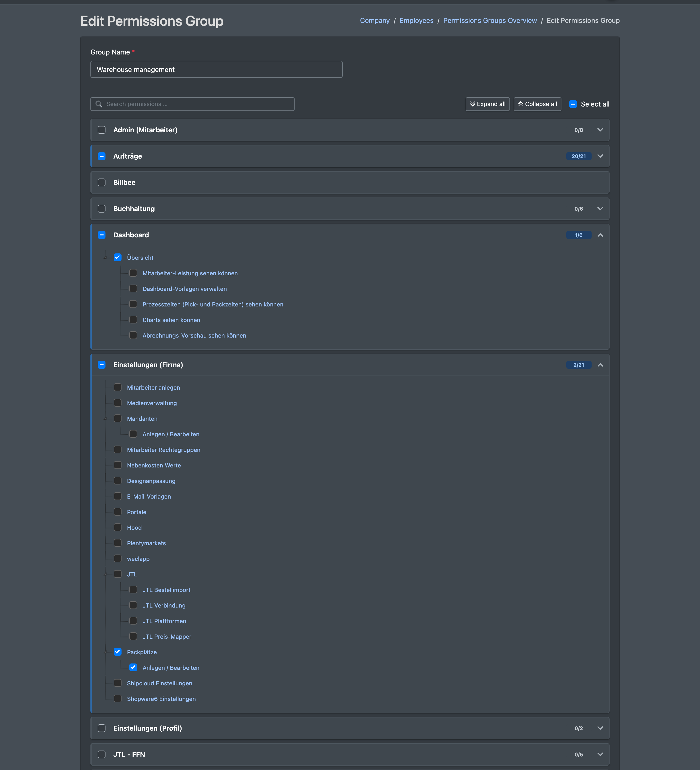Check Mitarbeiter-Leistung sehen können
This screenshot has width=700, height=770.
coord(133,273)
